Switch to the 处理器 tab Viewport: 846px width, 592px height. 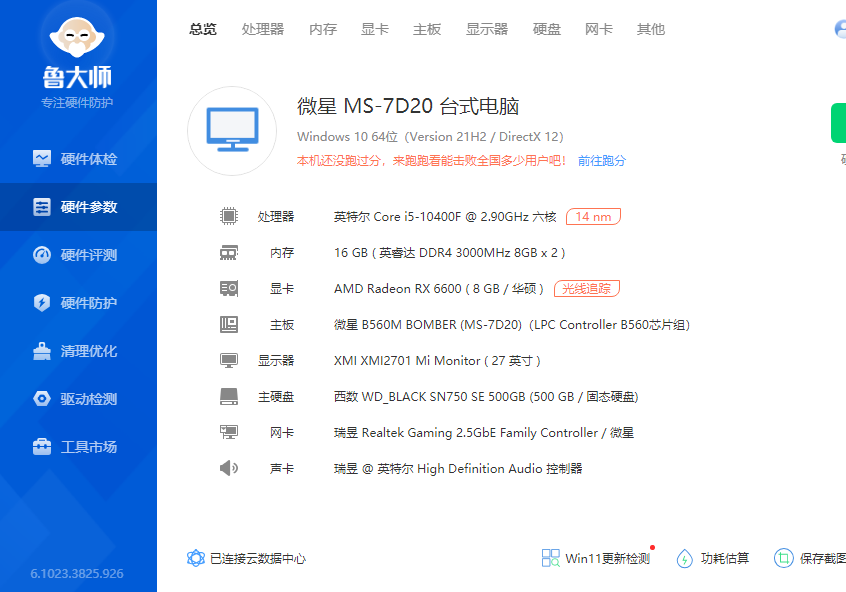click(x=263, y=29)
